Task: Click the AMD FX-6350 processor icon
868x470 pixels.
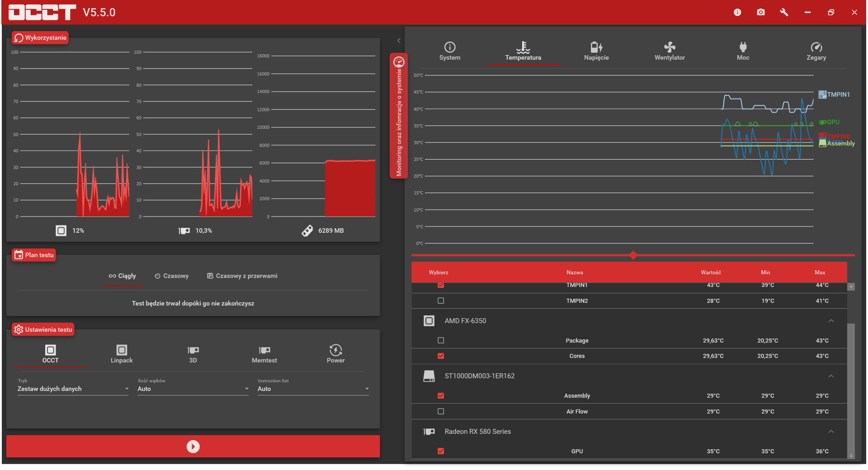Action: click(x=429, y=321)
